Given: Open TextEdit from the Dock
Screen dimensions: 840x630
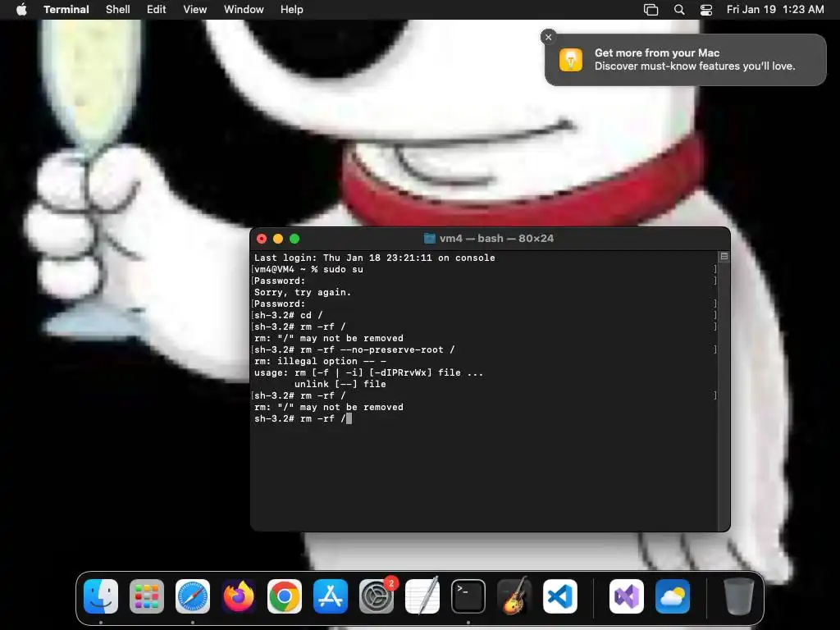Looking at the screenshot, I should pos(422,596).
